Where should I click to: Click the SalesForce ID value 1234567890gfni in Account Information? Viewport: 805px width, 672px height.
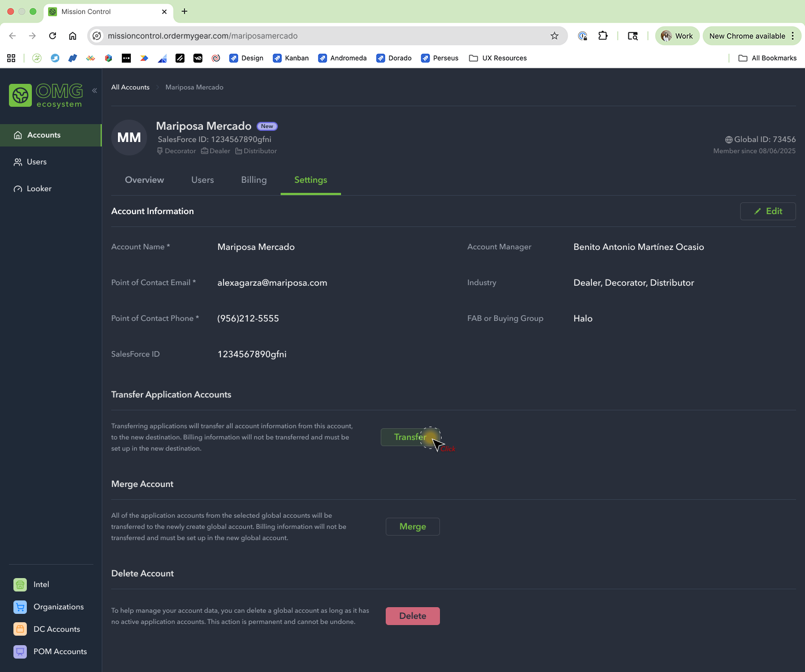click(x=252, y=354)
